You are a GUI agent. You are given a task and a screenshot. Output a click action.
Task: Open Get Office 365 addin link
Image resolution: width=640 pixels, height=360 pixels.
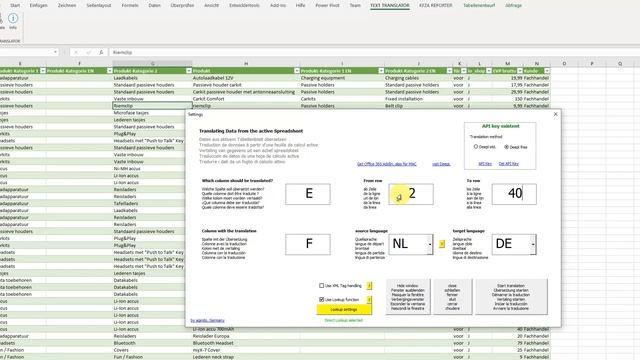[387, 164]
